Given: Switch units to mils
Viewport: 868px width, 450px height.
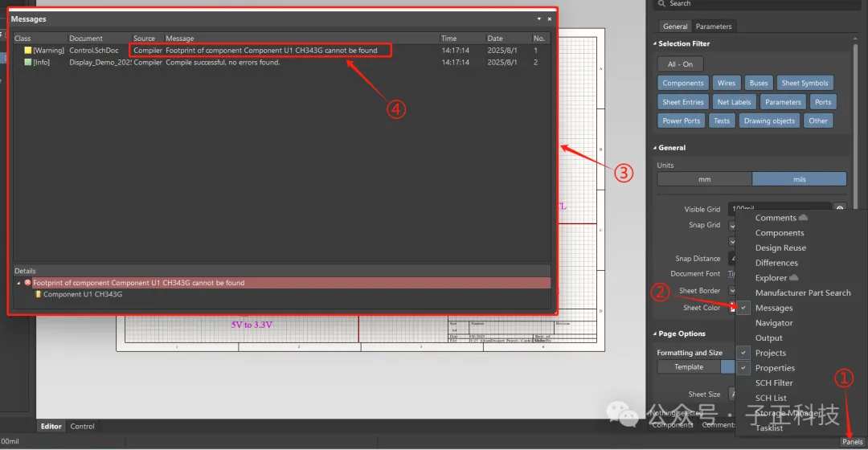Looking at the screenshot, I should 800,179.
